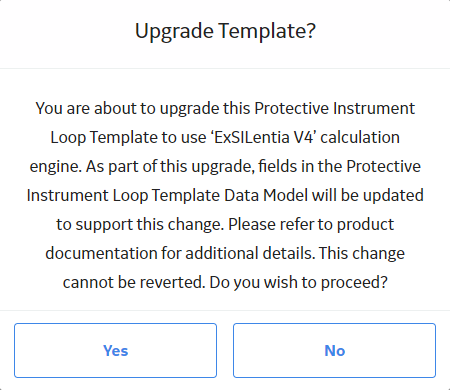Click the words 'cannot be reverted' in the message
The width and height of the screenshot is (450, 390).
133,283
